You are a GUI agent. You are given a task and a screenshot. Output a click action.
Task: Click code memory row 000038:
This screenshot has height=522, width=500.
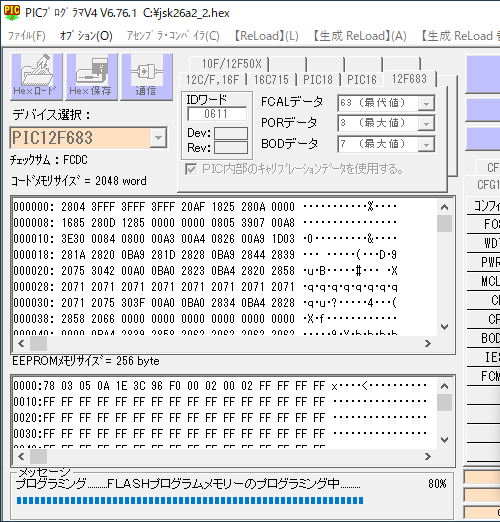coord(205,319)
